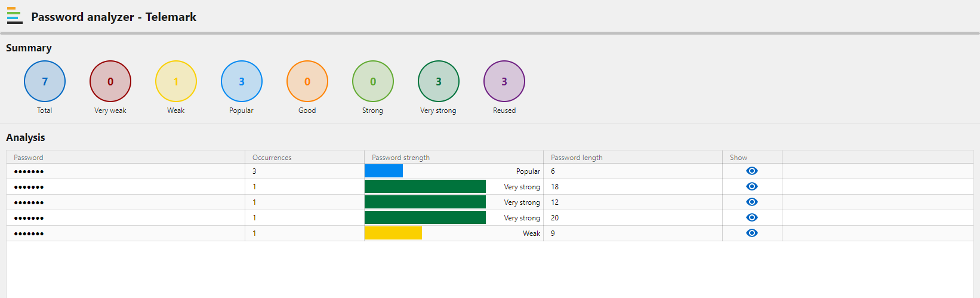Show the Weak password of length 9

[x=752, y=233]
